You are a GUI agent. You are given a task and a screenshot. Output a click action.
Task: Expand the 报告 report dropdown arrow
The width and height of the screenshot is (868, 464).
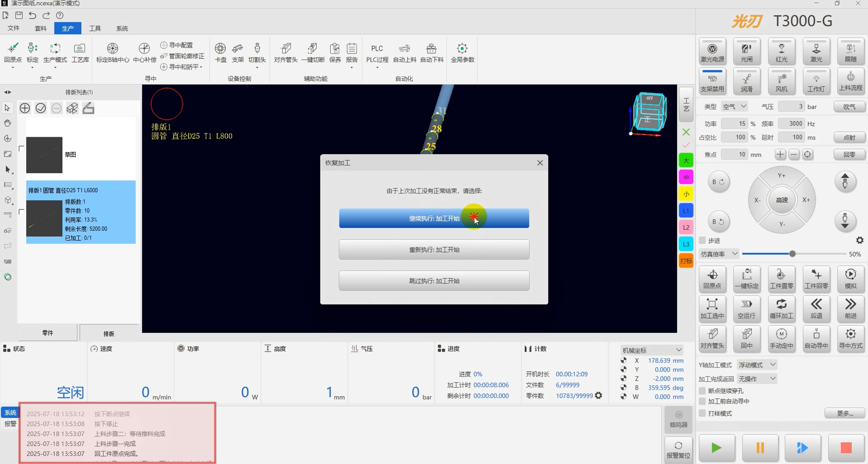[352, 68]
